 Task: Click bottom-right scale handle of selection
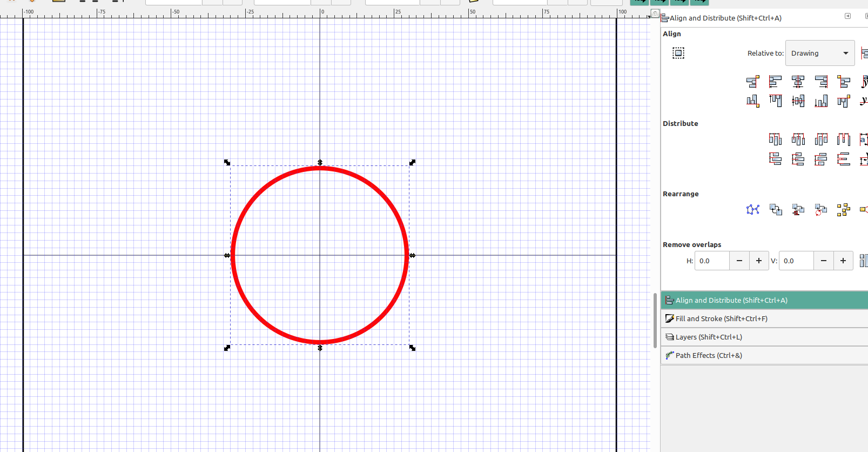413,348
